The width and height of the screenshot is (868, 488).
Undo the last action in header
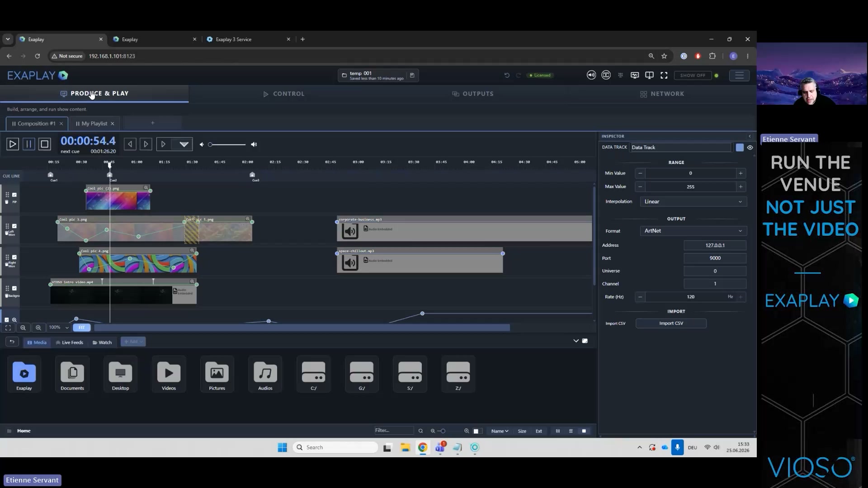tap(507, 75)
